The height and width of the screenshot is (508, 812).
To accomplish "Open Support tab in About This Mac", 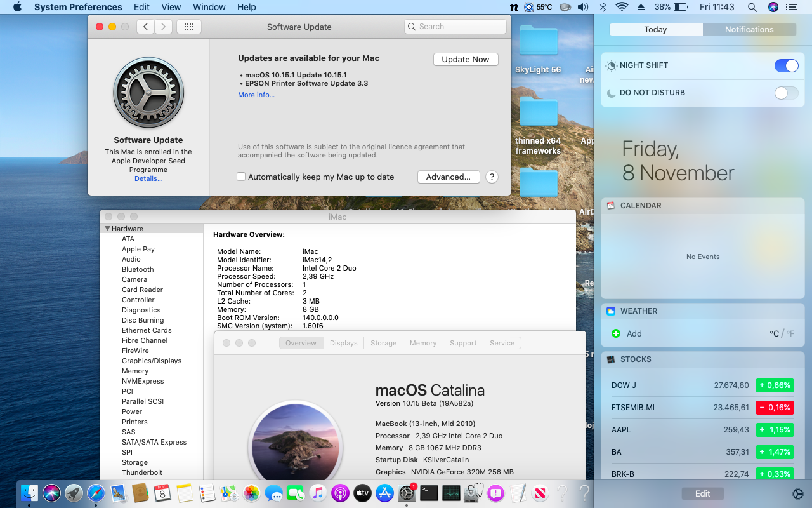I will pos(463,343).
